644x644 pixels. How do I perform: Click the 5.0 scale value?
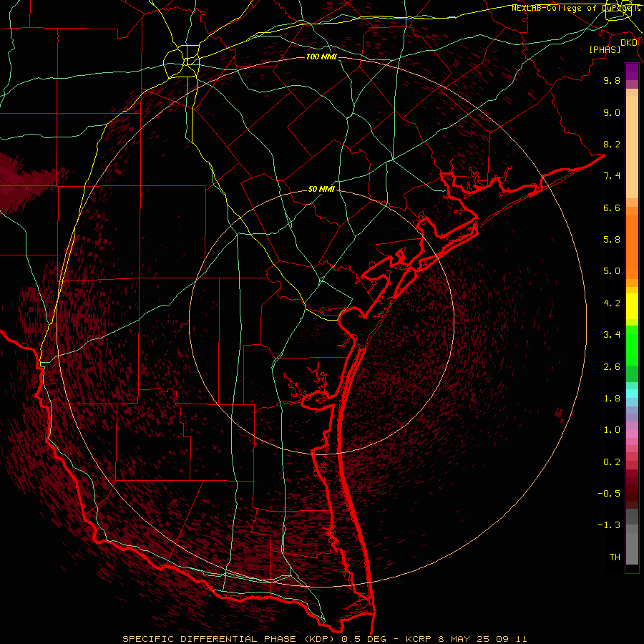tap(612, 271)
